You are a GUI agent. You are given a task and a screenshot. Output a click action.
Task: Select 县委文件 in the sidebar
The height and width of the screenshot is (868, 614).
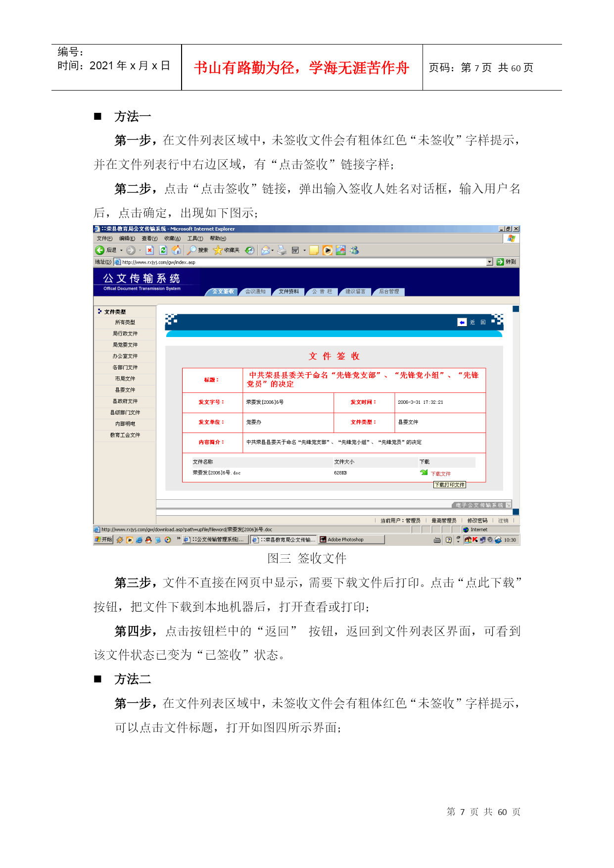point(125,390)
